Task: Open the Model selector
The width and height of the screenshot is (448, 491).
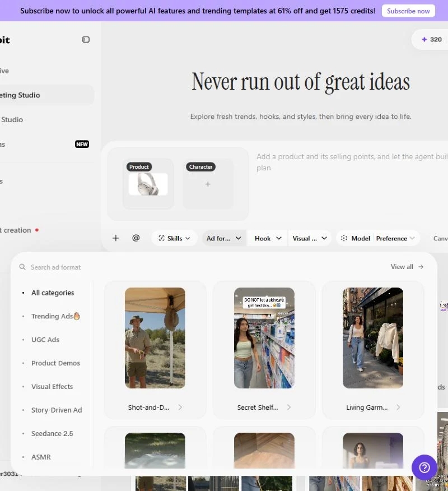Action: pyautogui.click(x=356, y=238)
